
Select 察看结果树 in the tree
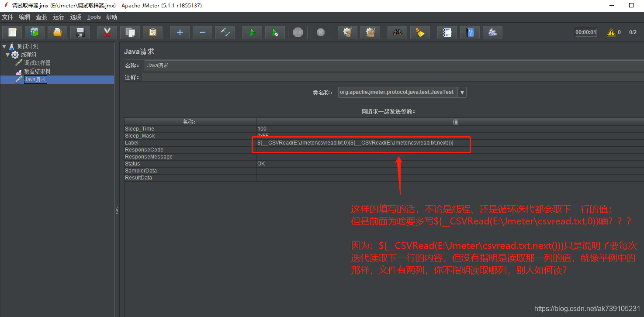[x=37, y=71]
